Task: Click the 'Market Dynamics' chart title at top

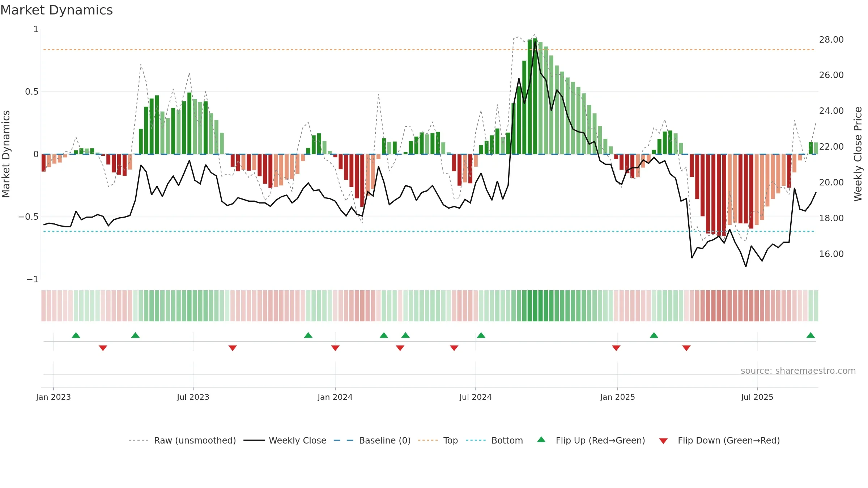Action: pyautogui.click(x=57, y=10)
